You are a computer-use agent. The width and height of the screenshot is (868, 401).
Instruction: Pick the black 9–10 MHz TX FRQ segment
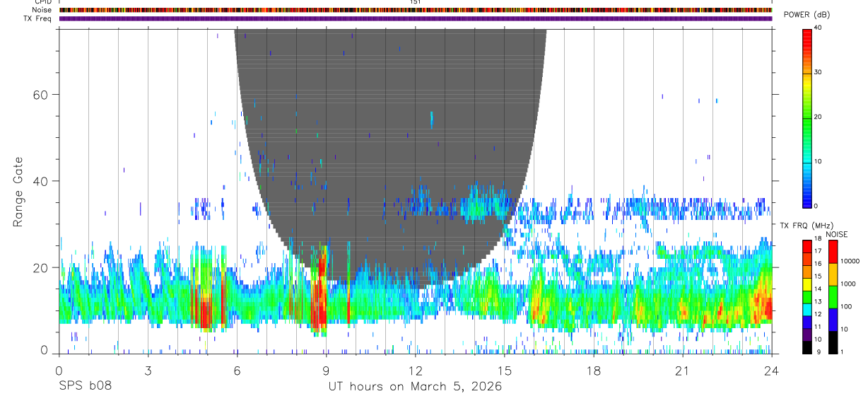point(807,347)
